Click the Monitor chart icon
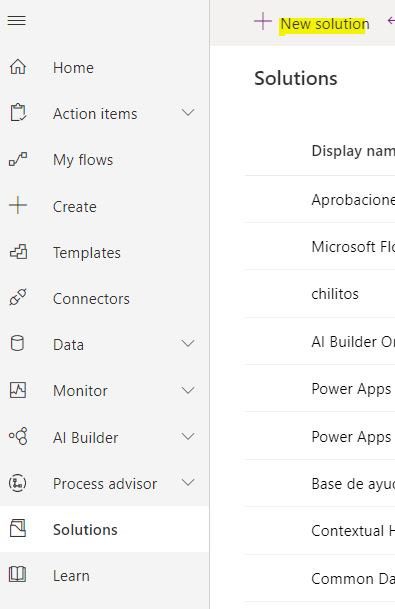Image resolution: width=395 pixels, height=609 pixels. (x=18, y=390)
